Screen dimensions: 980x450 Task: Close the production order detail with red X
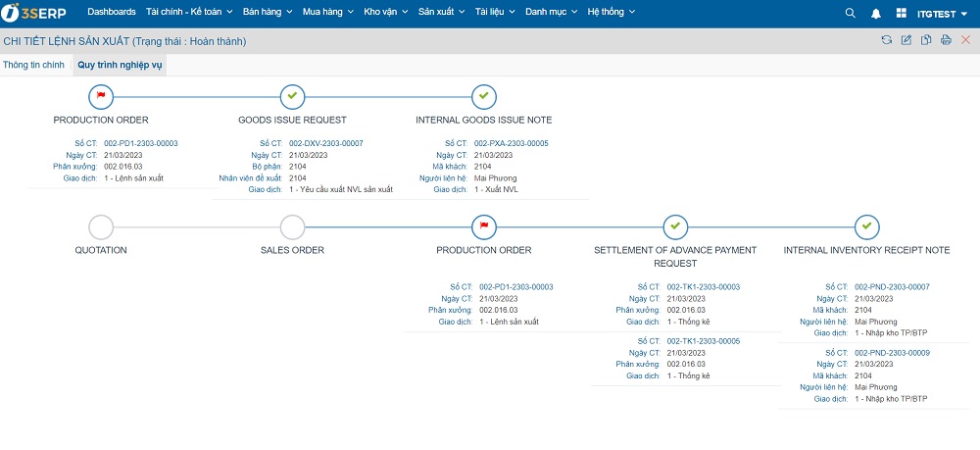[x=965, y=40]
